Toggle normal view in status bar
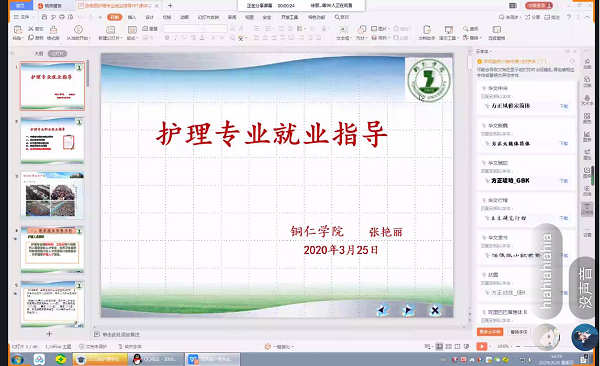600x366 pixels. 439,346
